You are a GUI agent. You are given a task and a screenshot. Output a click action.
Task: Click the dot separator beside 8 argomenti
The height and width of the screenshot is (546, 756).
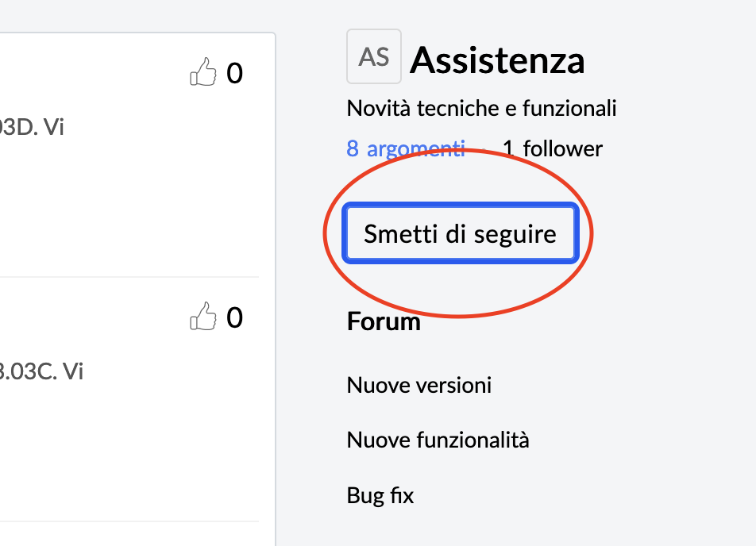(484, 149)
